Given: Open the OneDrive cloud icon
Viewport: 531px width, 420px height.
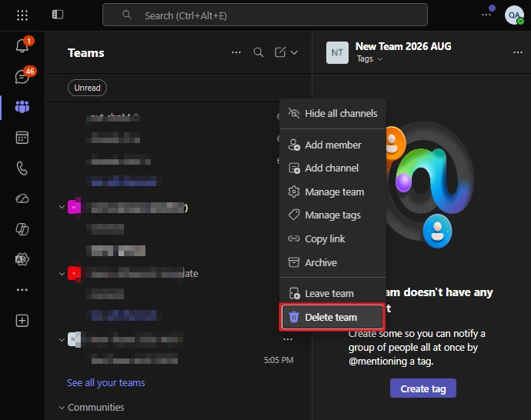Looking at the screenshot, I should tap(22, 198).
